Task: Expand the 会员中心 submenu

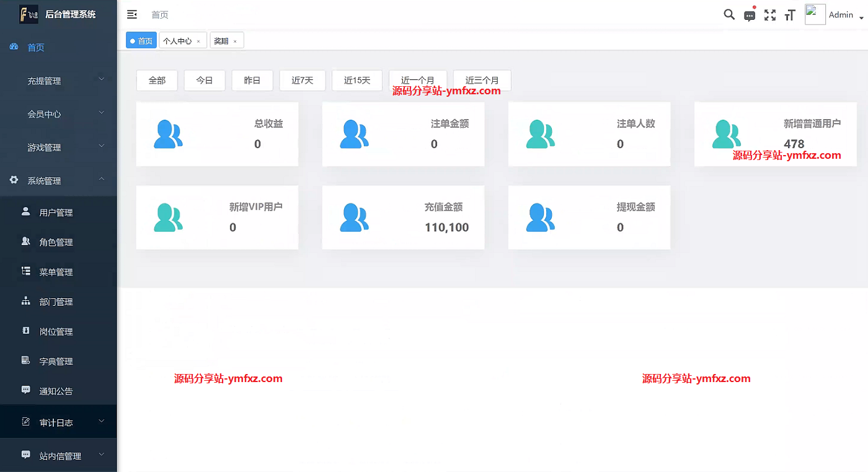Action: (58, 114)
